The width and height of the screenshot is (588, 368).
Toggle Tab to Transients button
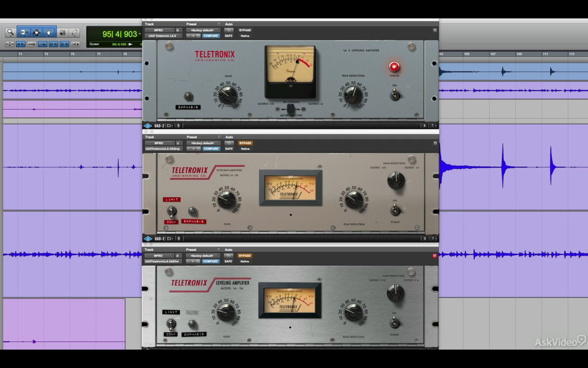21,44
